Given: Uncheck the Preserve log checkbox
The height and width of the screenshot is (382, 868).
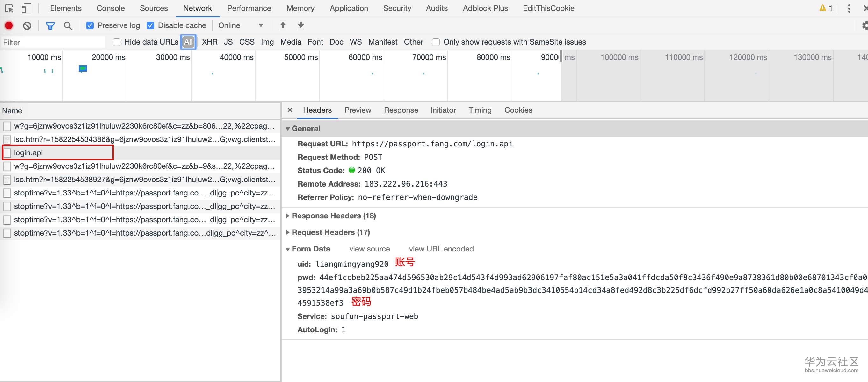Looking at the screenshot, I should tap(90, 25).
